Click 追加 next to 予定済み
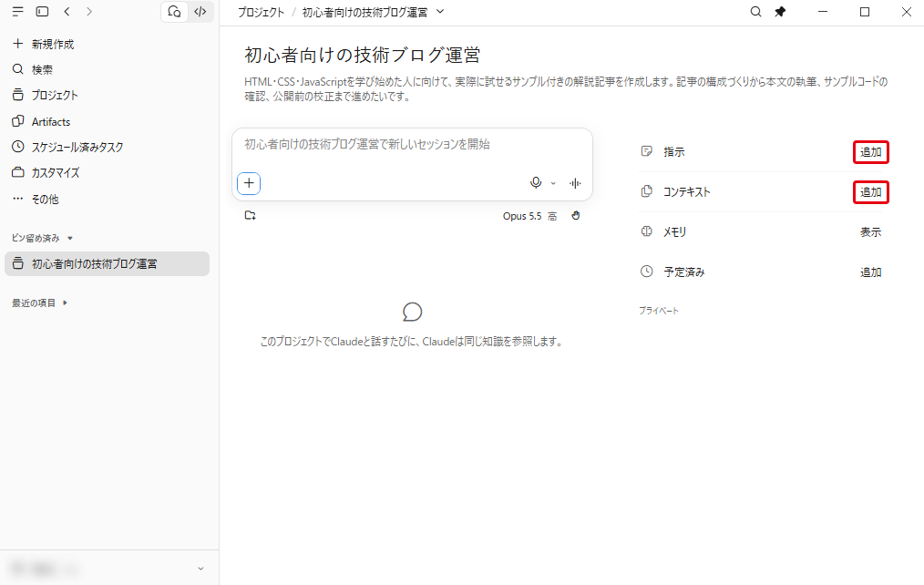The width and height of the screenshot is (924, 585). tap(870, 272)
